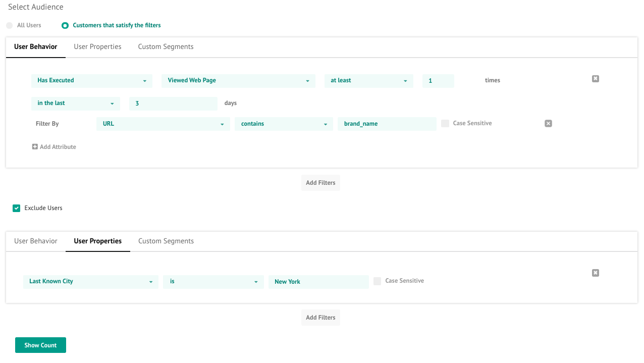Click Add Filters below the exclude users panel
The height and width of the screenshot is (363, 644).
(x=320, y=318)
